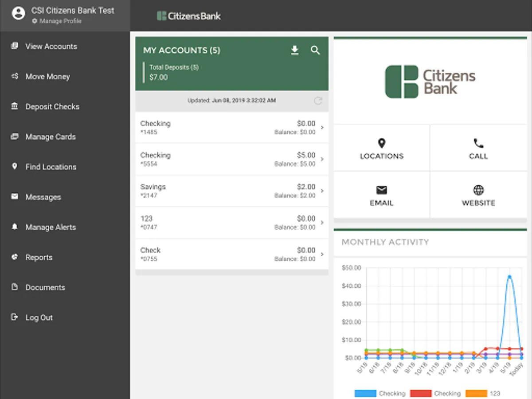Open the Manage Profile link

[57, 21]
